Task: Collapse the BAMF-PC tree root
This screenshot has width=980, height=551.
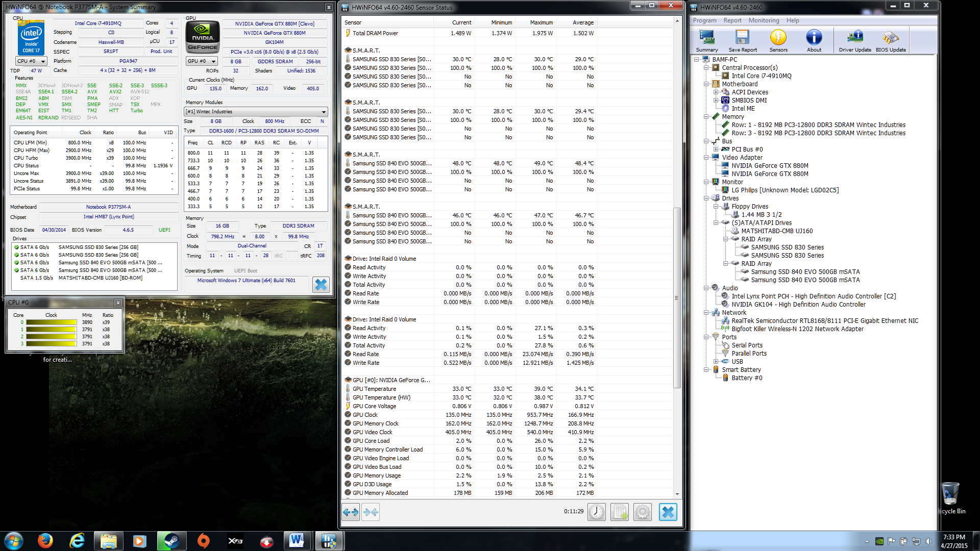Action: tap(697, 60)
